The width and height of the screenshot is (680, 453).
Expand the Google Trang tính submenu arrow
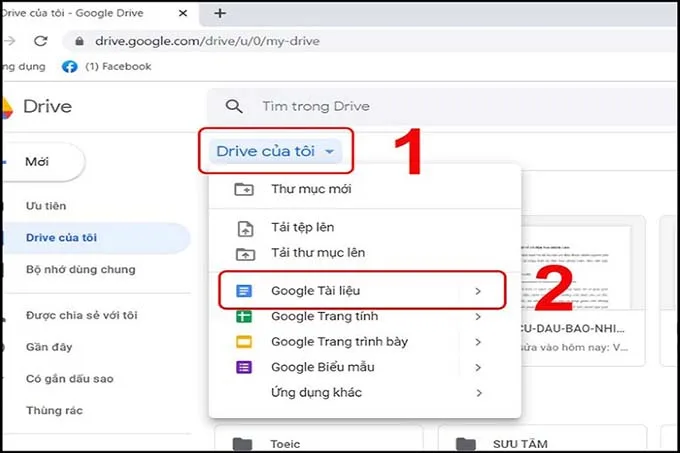[478, 317]
